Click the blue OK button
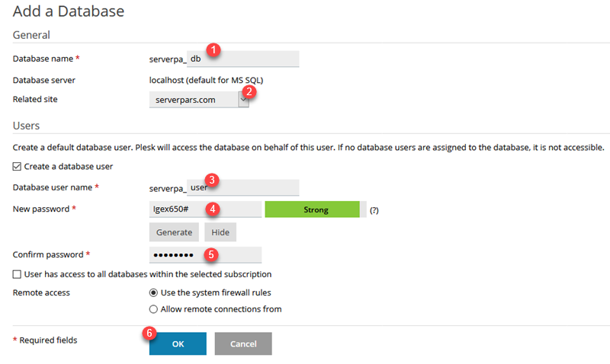Image resolution: width=610 pixels, height=364 pixels. [178, 343]
